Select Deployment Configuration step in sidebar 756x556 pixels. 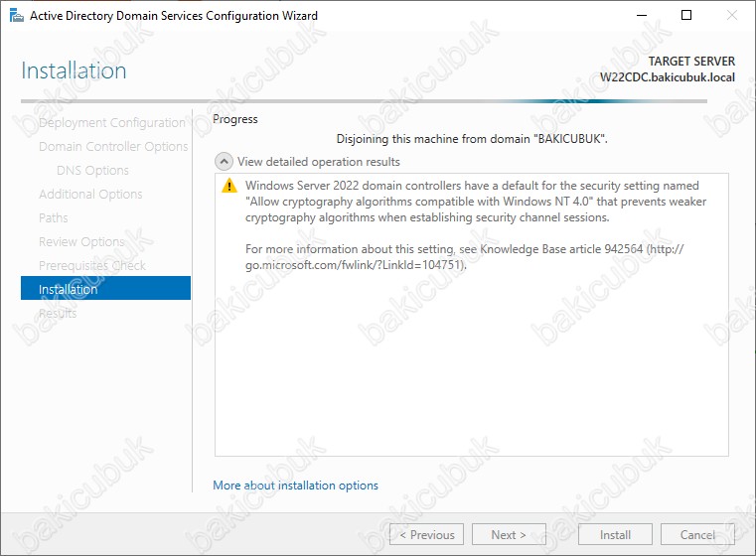[112, 123]
